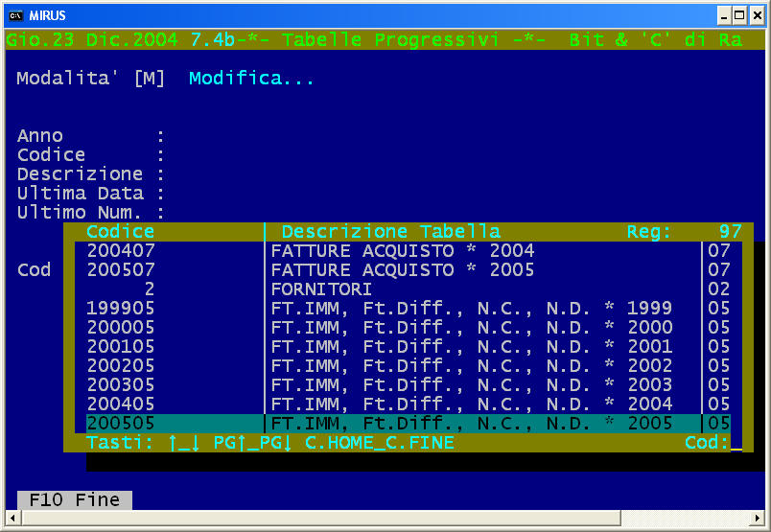Click the horizontal scrollbar thumb
The image size is (771, 532).
pos(321,518)
